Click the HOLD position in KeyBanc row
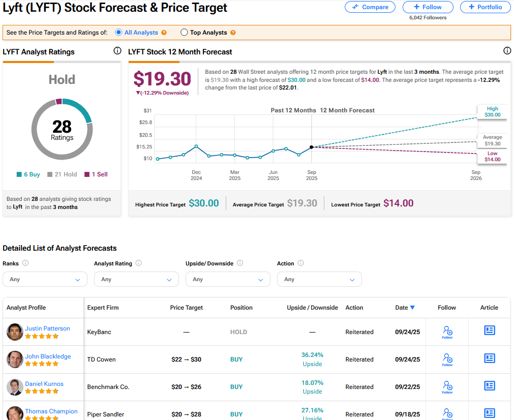The image size is (514, 420). pyautogui.click(x=238, y=332)
